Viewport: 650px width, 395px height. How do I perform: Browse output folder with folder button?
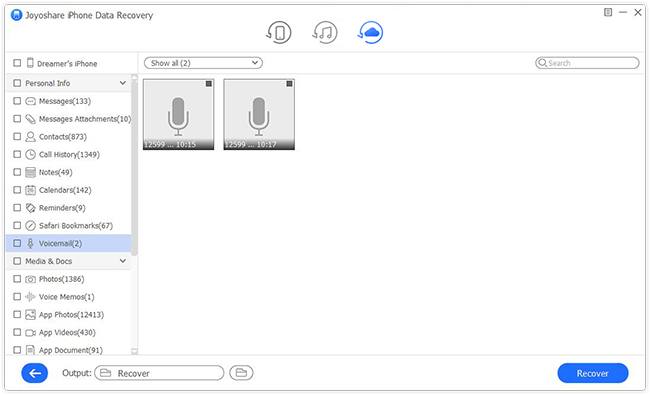241,373
